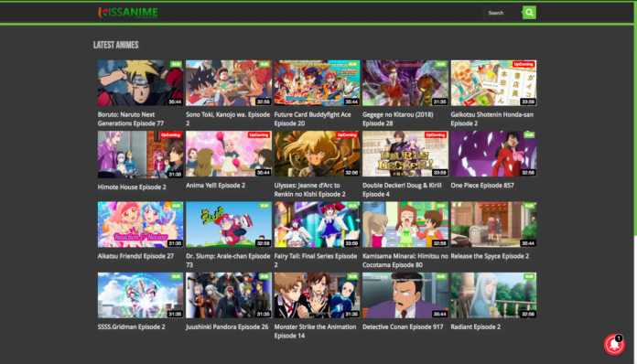This screenshot has height=364, width=637.
Task: Click UpComing badge on Anima Yell! thumbnail
Action: click(x=259, y=134)
